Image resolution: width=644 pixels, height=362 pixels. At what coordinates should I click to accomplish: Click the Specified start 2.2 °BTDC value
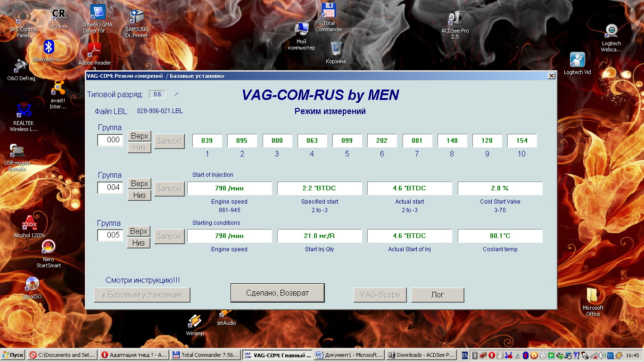320,188
